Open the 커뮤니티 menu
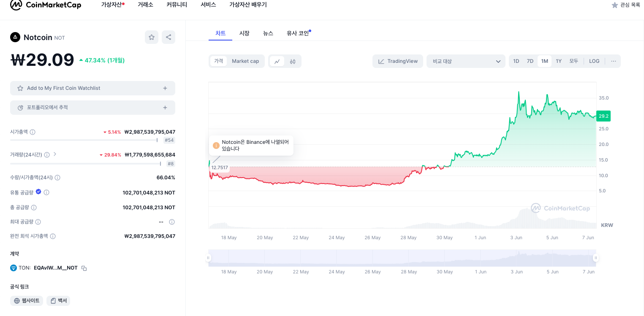644x316 pixels. pos(177,5)
